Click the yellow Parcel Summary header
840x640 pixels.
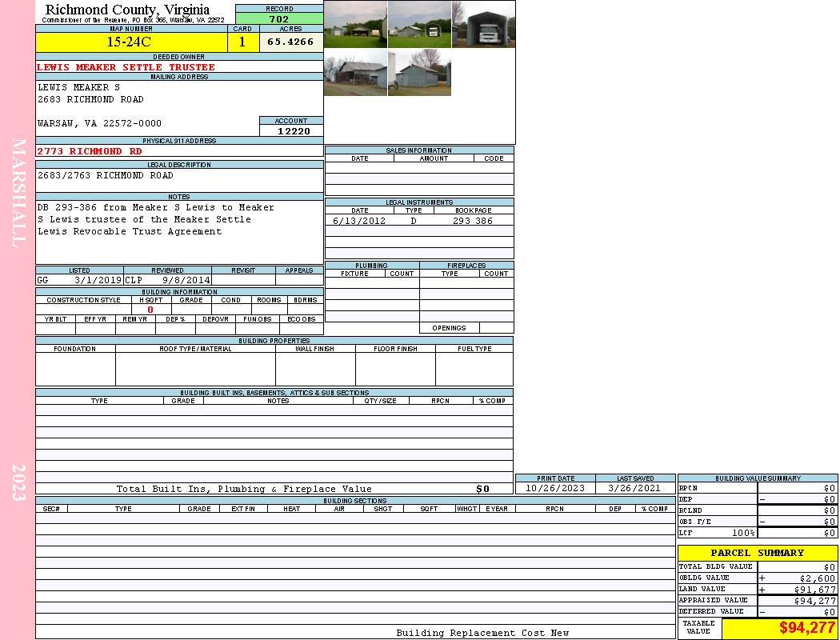757,553
